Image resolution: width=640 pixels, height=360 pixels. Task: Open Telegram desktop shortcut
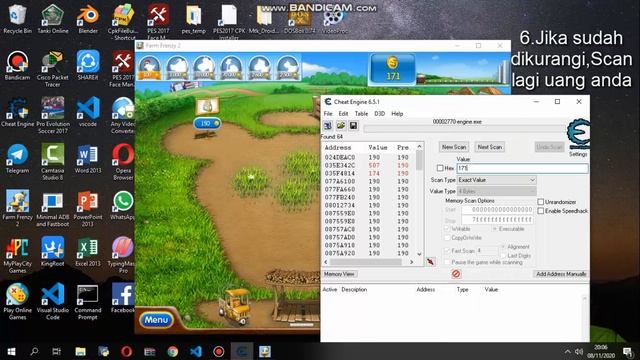(17, 158)
